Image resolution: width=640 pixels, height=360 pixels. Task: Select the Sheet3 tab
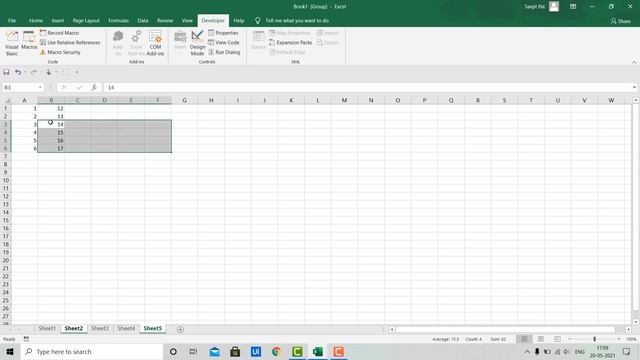100,329
